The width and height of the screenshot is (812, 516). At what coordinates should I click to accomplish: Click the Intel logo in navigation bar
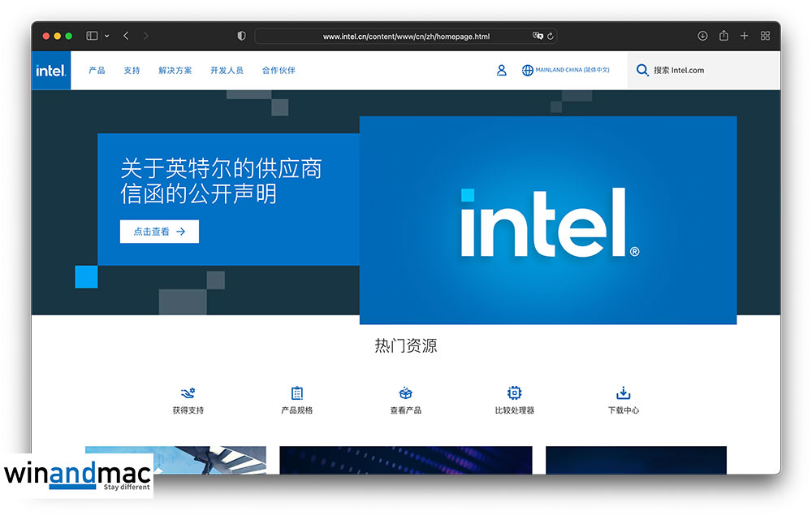[50, 71]
